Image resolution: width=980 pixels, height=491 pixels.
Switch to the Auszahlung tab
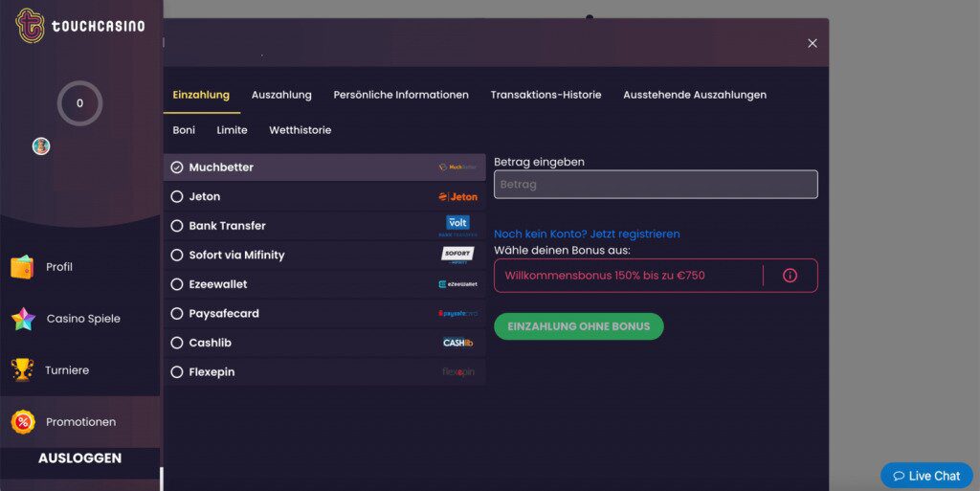281,95
